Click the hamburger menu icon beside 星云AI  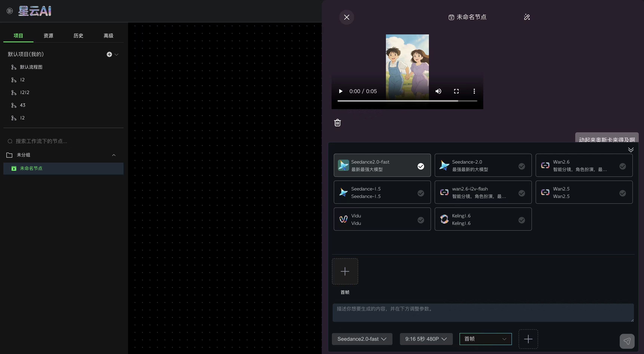[10, 11]
